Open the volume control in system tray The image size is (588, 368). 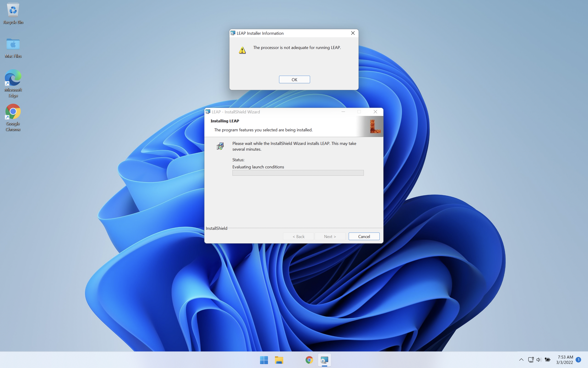[x=539, y=359]
